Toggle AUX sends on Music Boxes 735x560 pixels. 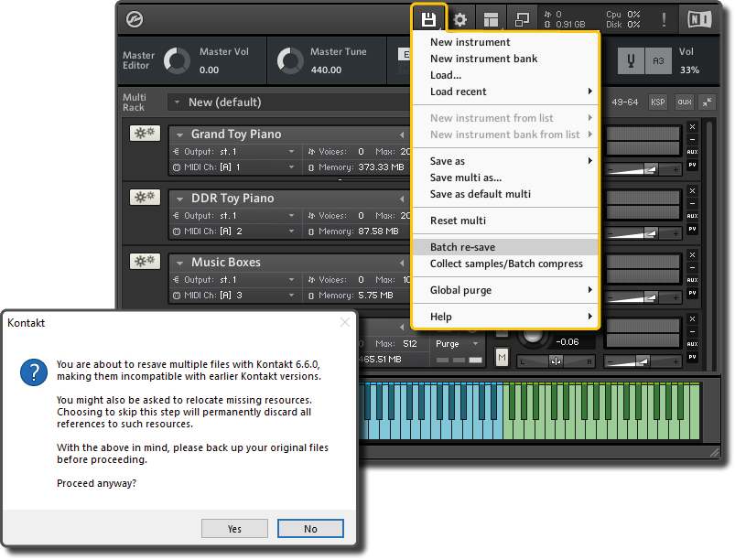click(x=692, y=280)
